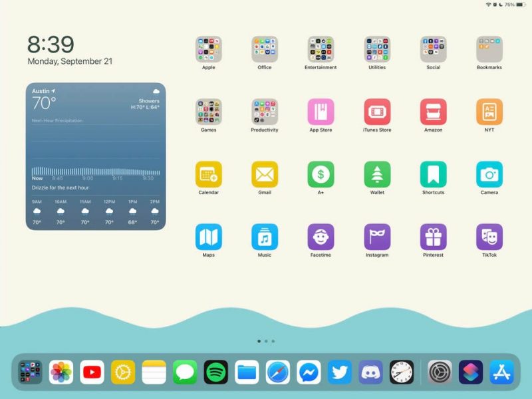Open the Wallet app
This screenshot has width=532, height=399.
(x=377, y=174)
